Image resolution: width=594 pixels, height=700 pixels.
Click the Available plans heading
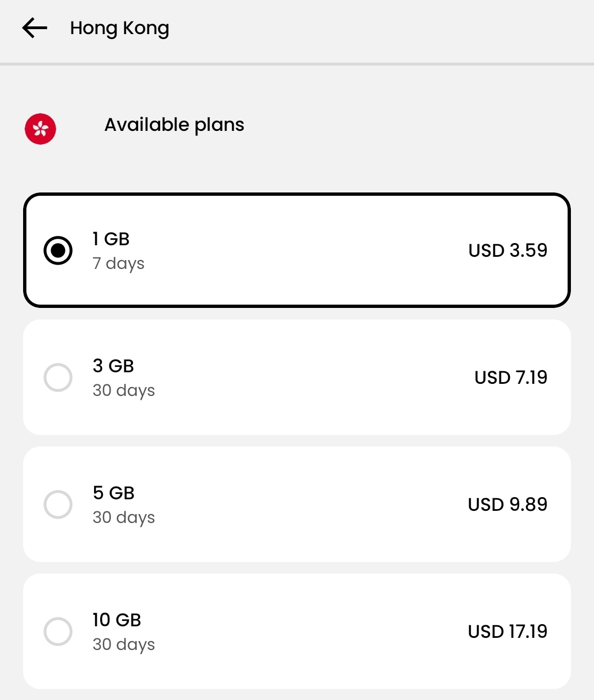coord(174,125)
